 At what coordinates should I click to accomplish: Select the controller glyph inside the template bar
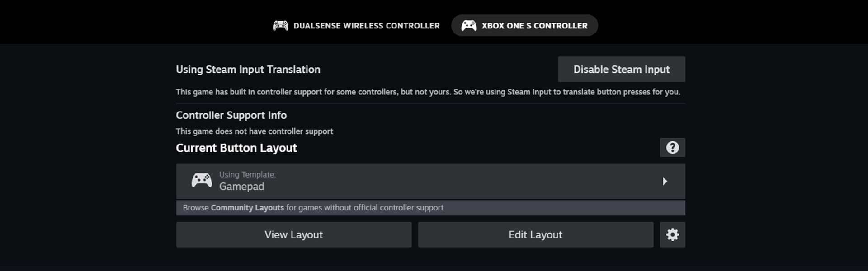(202, 180)
